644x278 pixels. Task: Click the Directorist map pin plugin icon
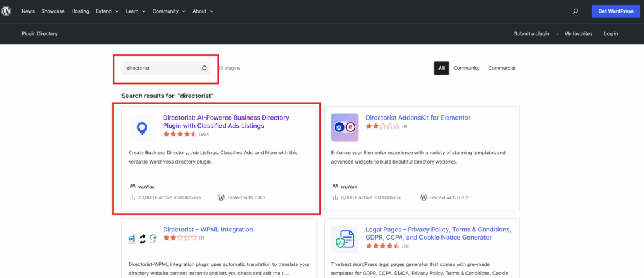point(142,128)
